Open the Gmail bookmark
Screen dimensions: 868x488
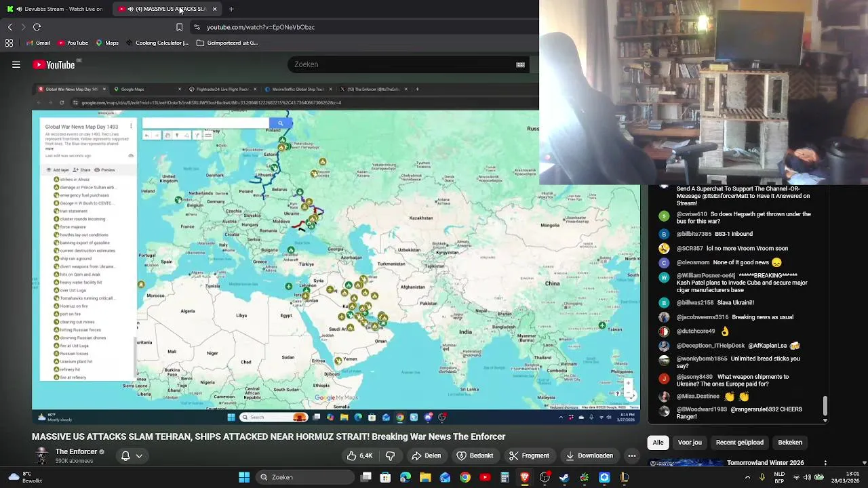pyautogui.click(x=38, y=43)
